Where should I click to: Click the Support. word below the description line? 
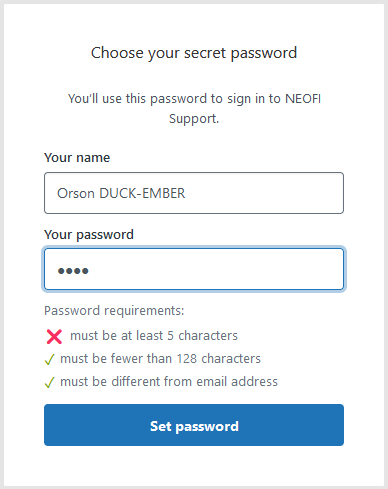coord(194,119)
